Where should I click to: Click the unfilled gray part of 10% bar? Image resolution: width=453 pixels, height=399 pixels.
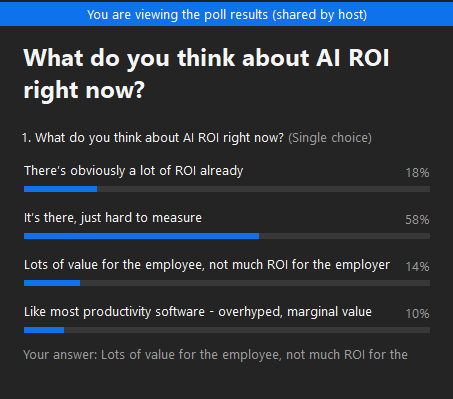pyautogui.click(x=247, y=330)
